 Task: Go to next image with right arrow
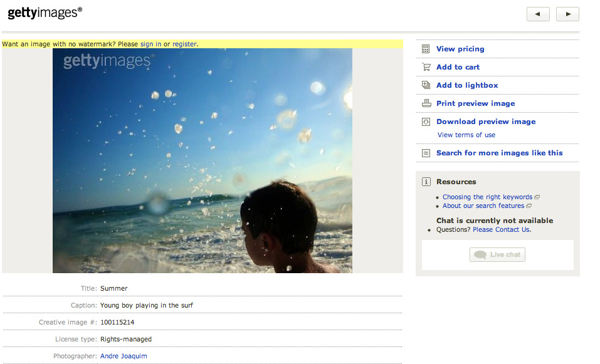[x=567, y=14]
